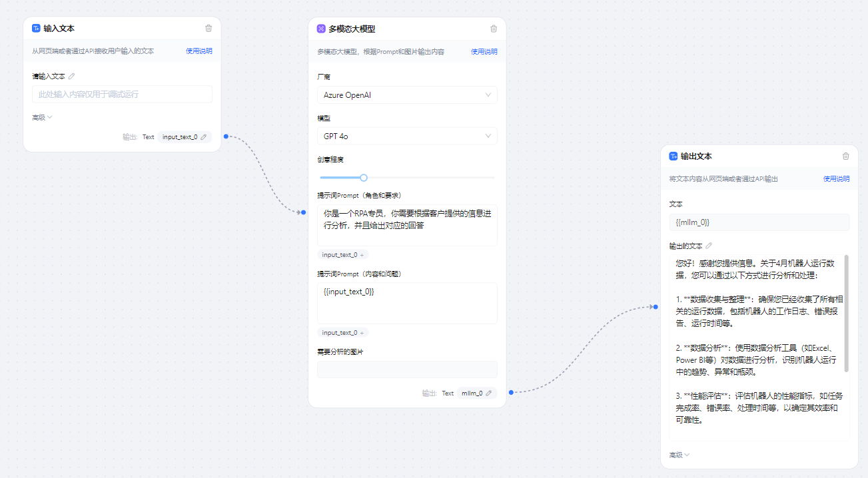Expand 高级 section in 输出文本 node
Image resolution: width=868 pixels, height=478 pixels.
point(679,455)
